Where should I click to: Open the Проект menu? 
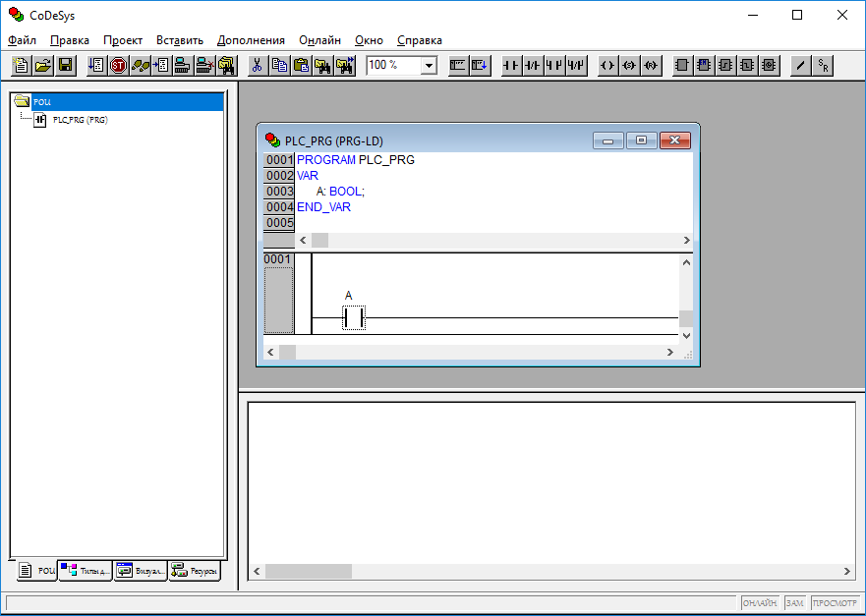[x=123, y=40]
